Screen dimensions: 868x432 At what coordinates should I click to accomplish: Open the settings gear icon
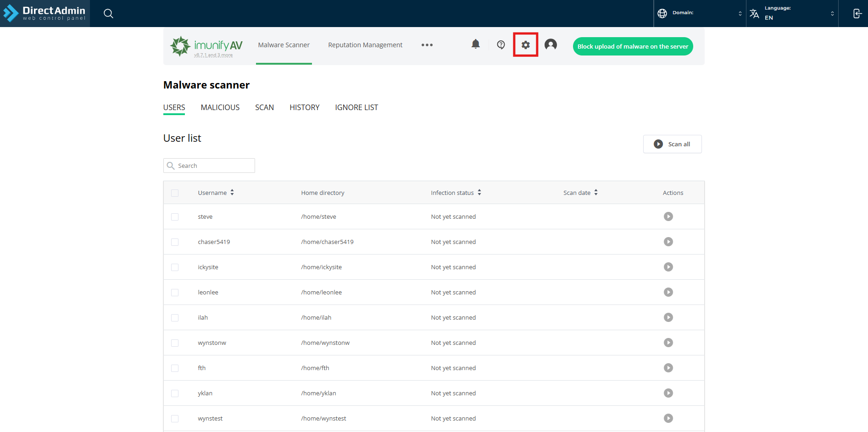pyautogui.click(x=525, y=45)
